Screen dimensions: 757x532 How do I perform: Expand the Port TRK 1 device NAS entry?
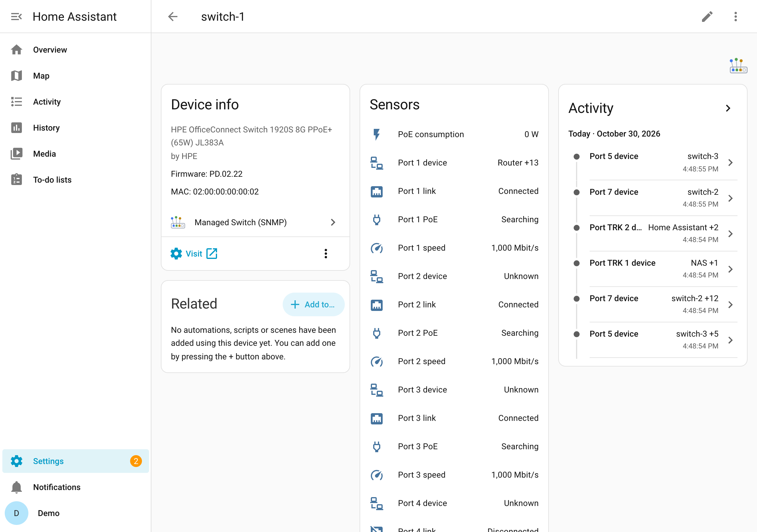(x=730, y=269)
